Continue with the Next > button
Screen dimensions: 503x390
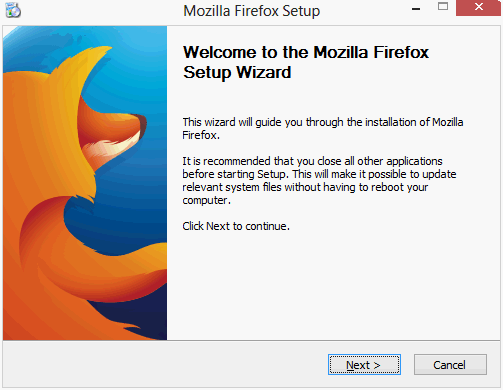[x=364, y=365]
